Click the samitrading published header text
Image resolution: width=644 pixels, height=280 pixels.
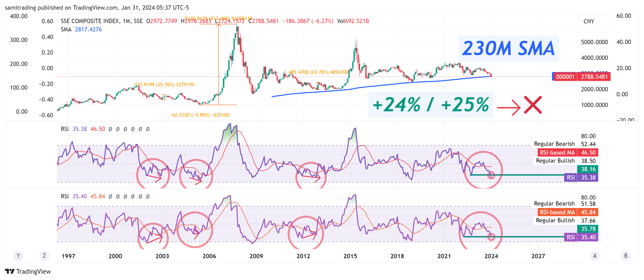pyautogui.click(x=97, y=8)
